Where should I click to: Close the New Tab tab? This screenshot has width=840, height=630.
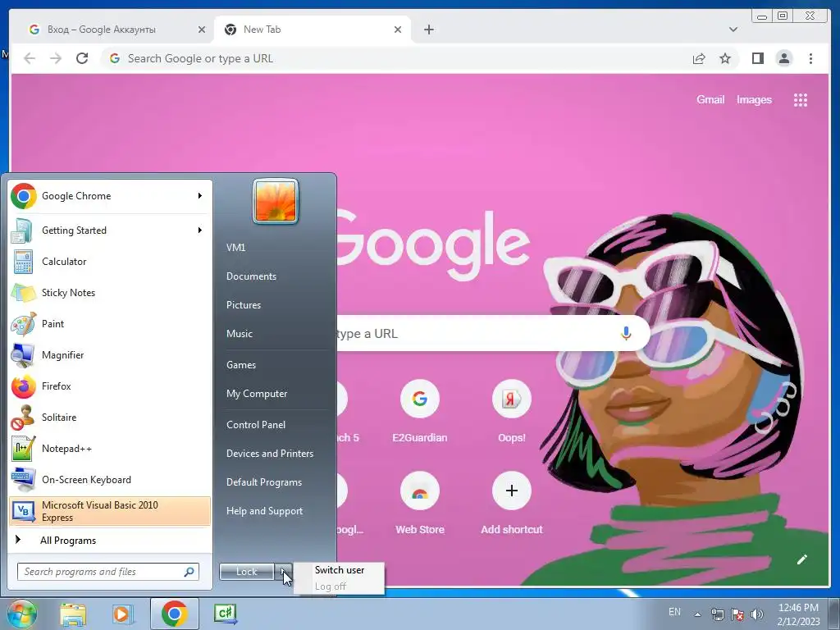398,30
